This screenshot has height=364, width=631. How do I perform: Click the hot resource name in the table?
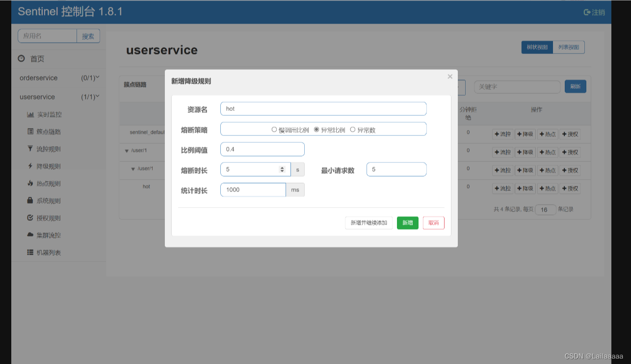(146, 187)
